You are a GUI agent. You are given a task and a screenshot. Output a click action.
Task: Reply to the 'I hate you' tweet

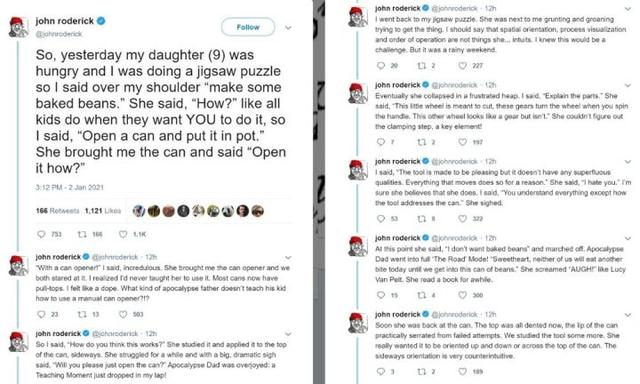click(381, 219)
